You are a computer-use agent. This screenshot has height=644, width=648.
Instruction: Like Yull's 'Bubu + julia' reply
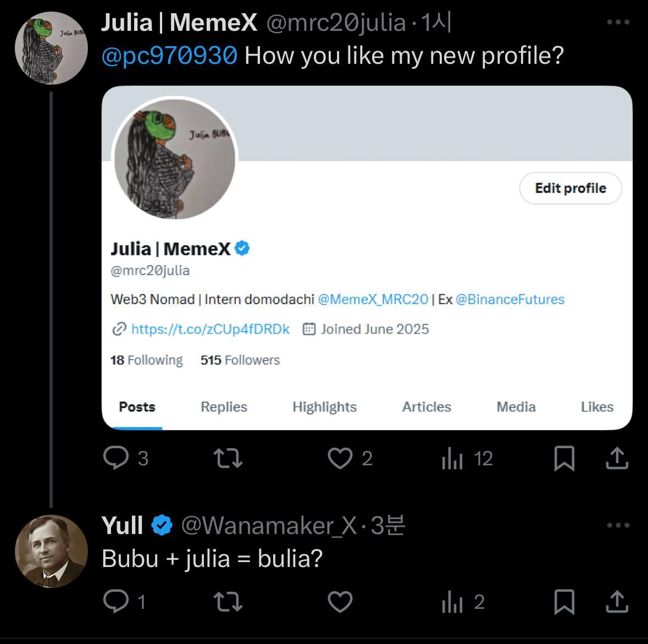coord(340,602)
